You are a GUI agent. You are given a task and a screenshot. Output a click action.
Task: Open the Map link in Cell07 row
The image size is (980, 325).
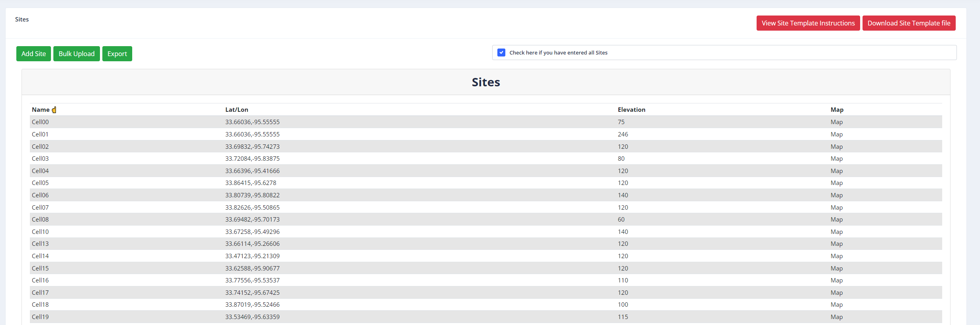click(x=837, y=208)
